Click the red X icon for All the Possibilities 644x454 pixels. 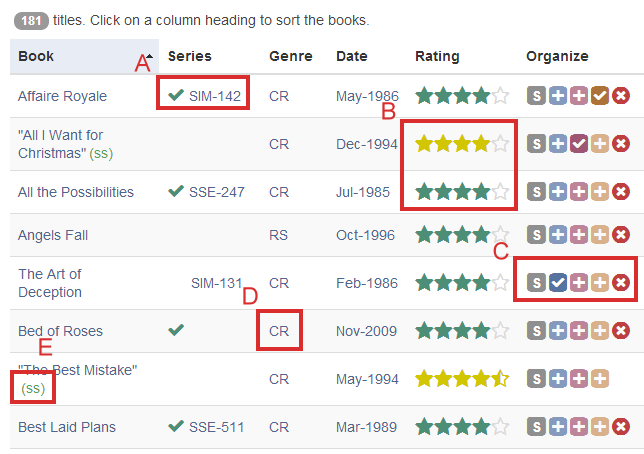coord(621,191)
